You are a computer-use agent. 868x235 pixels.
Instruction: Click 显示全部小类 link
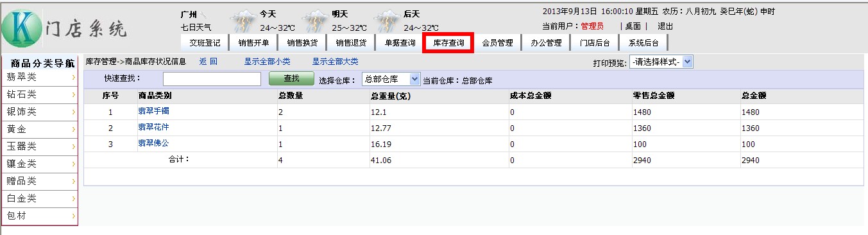pyautogui.click(x=267, y=62)
